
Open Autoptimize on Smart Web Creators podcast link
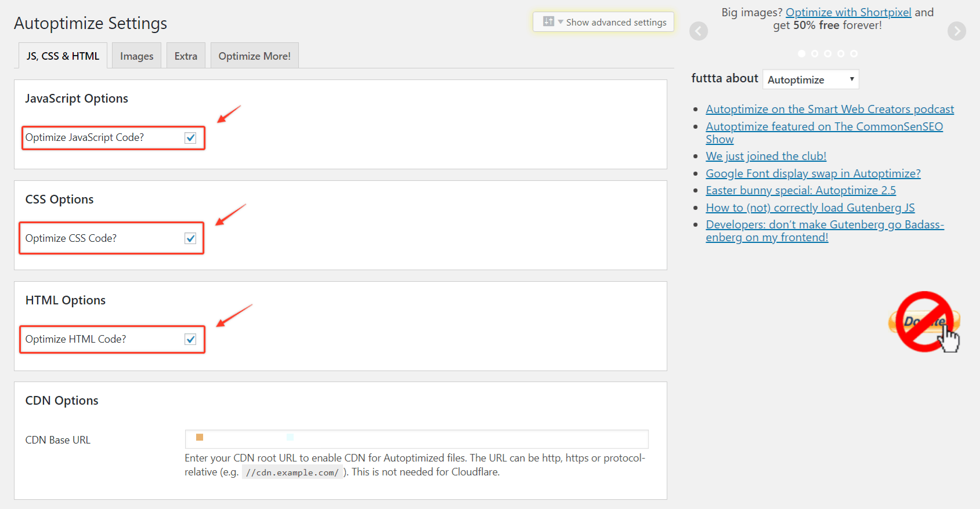click(x=830, y=109)
